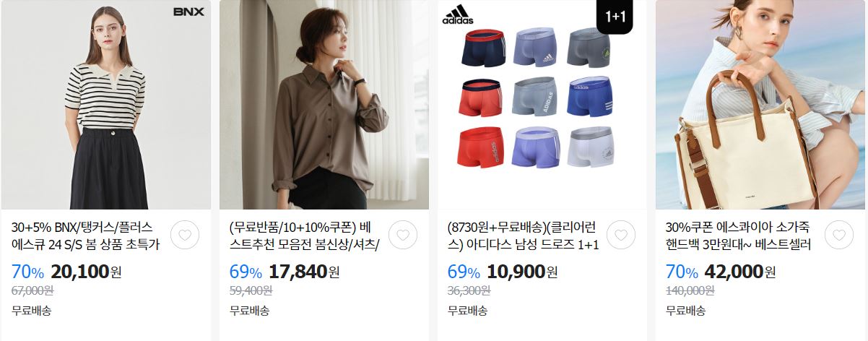The width and height of the screenshot is (868, 341).
Task: Open the 에스콰이아 소가죽 핸드백 title
Action: tap(738, 236)
